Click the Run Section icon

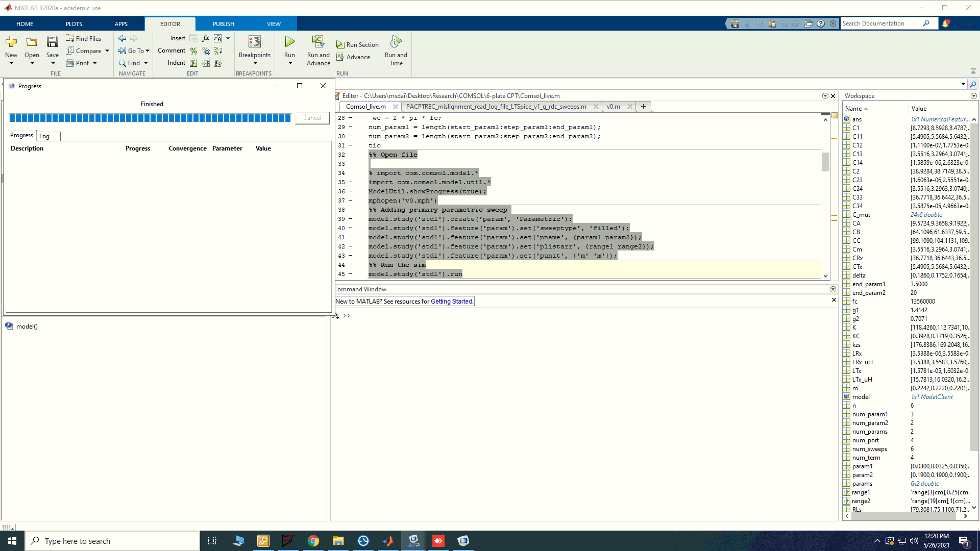[x=340, y=45]
